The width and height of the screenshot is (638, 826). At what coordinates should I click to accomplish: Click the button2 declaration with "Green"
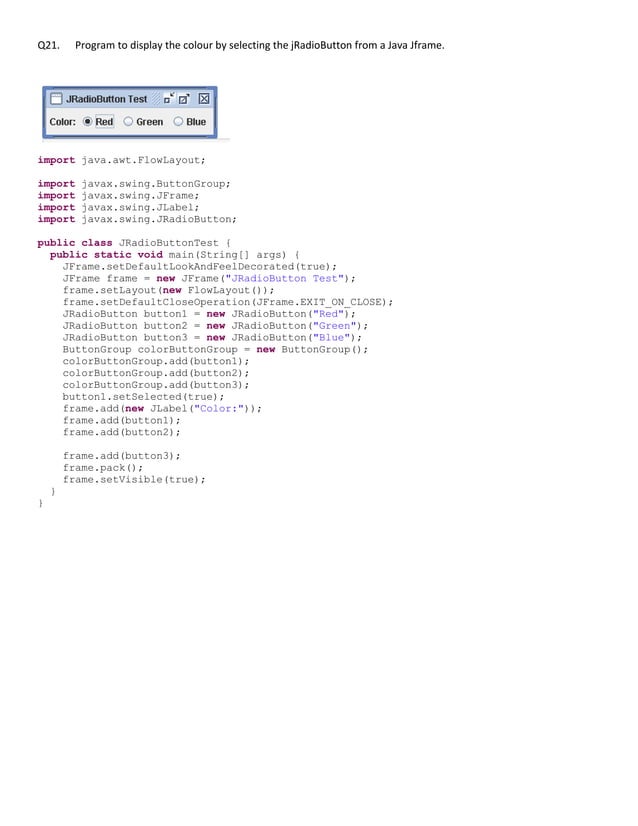pos(215,326)
